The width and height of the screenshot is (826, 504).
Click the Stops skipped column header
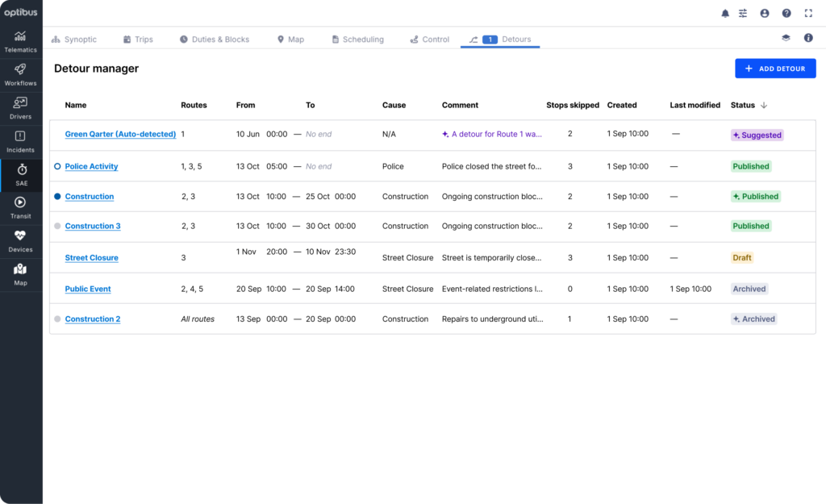573,105
